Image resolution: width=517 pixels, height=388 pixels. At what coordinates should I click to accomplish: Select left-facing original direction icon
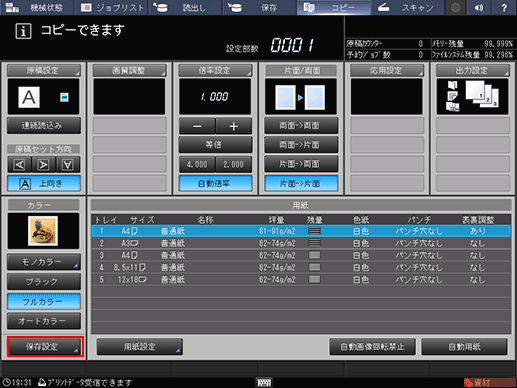coord(19,164)
